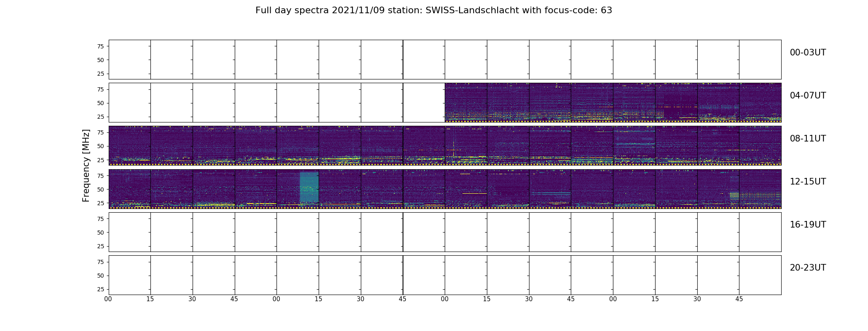Click the 50 tick label of the 20-23UT row
This screenshot has width=868, height=331.
(x=100, y=276)
